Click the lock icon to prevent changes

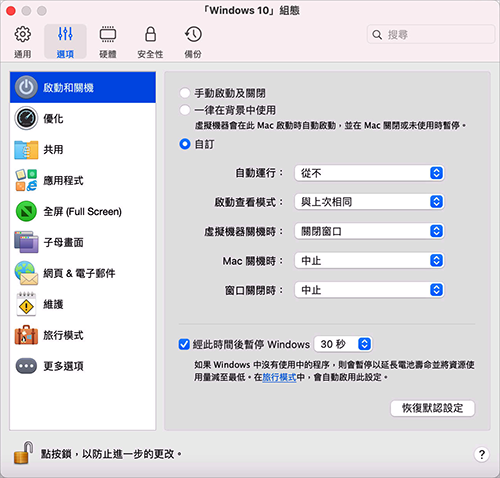pos(23,453)
